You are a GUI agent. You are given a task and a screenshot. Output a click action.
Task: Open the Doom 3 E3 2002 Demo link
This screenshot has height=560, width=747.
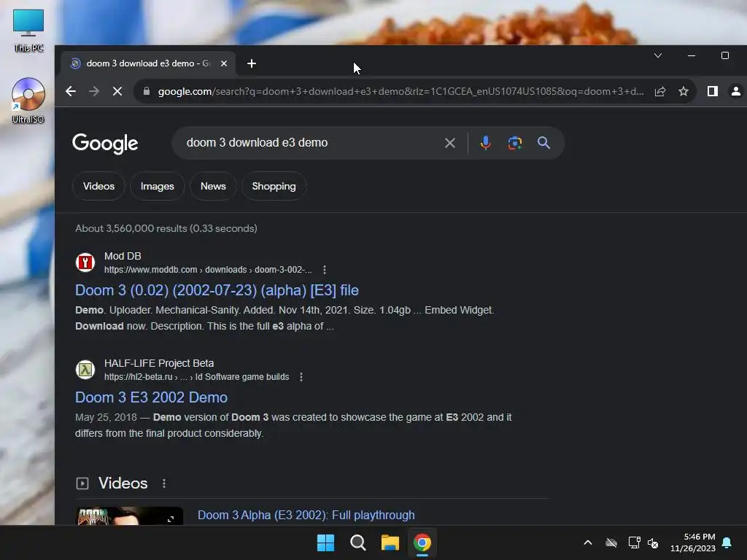152,397
